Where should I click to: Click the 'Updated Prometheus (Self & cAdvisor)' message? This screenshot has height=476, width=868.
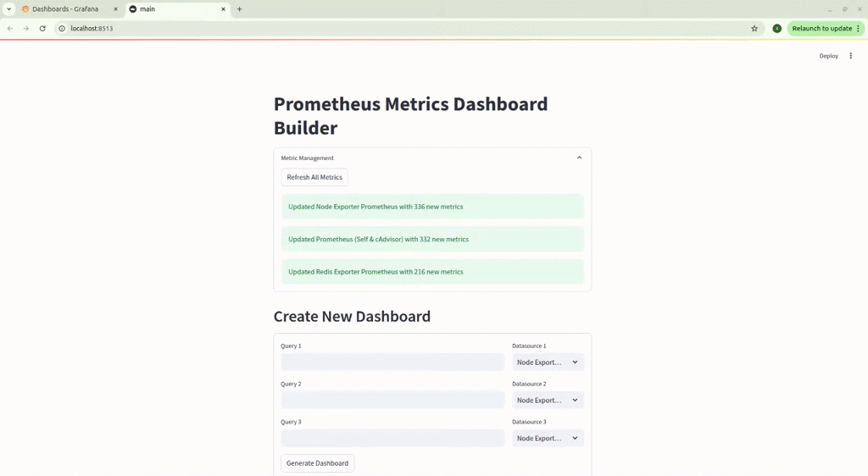point(432,239)
